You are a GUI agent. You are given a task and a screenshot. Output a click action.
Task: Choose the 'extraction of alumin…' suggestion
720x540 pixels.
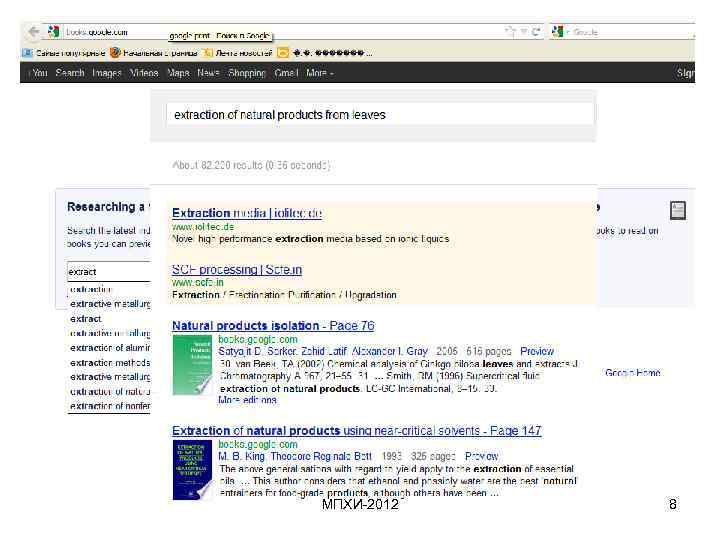click(x=110, y=348)
